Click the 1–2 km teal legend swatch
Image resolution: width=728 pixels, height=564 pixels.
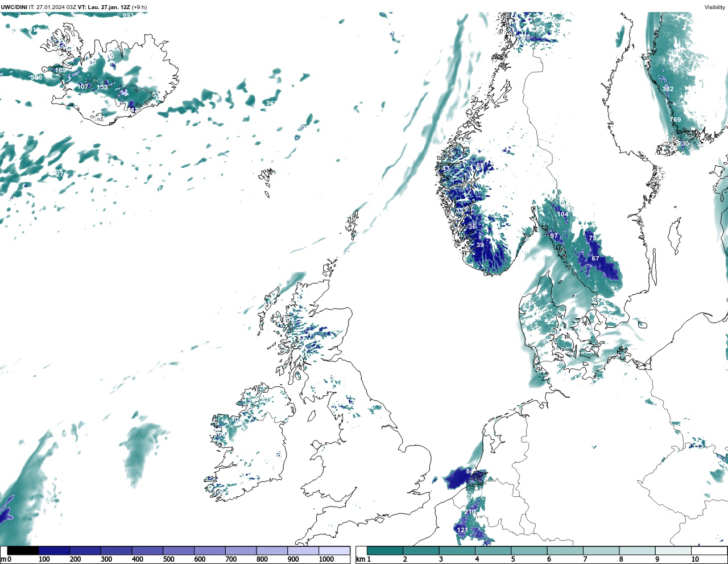pyautogui.click(x=385, y=551)
